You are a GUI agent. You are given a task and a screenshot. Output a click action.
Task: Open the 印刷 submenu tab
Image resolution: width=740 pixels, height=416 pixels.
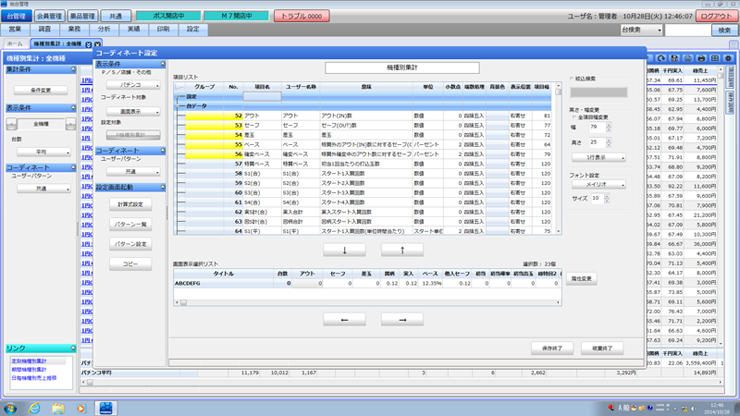pos(163,29)
